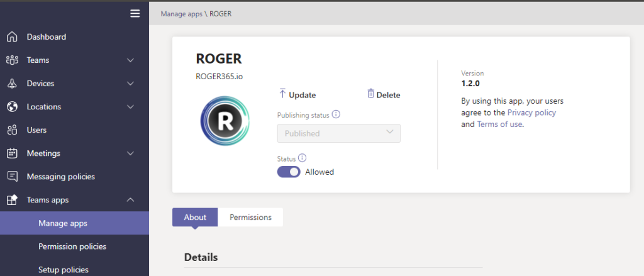Open the Terms of use link
Viewport: 644px width, 276px height.
pyautogui.click(x=499, y=124)
